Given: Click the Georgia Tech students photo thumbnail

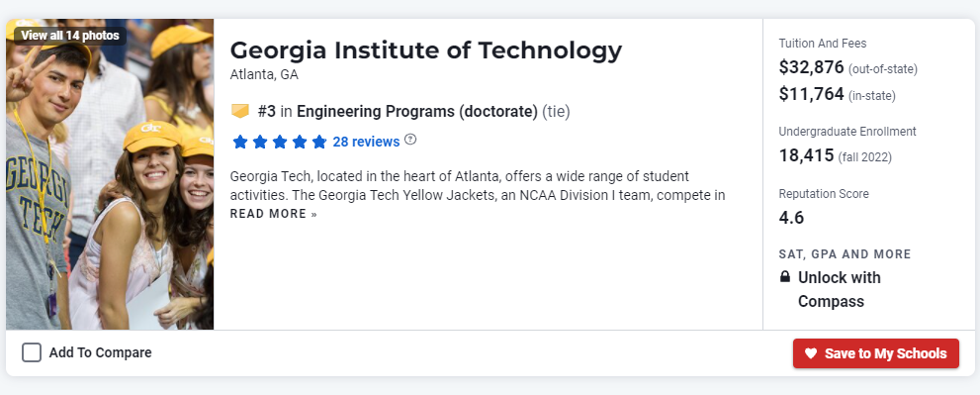Looking at the screenshot, I should click(x=110, y=174).
